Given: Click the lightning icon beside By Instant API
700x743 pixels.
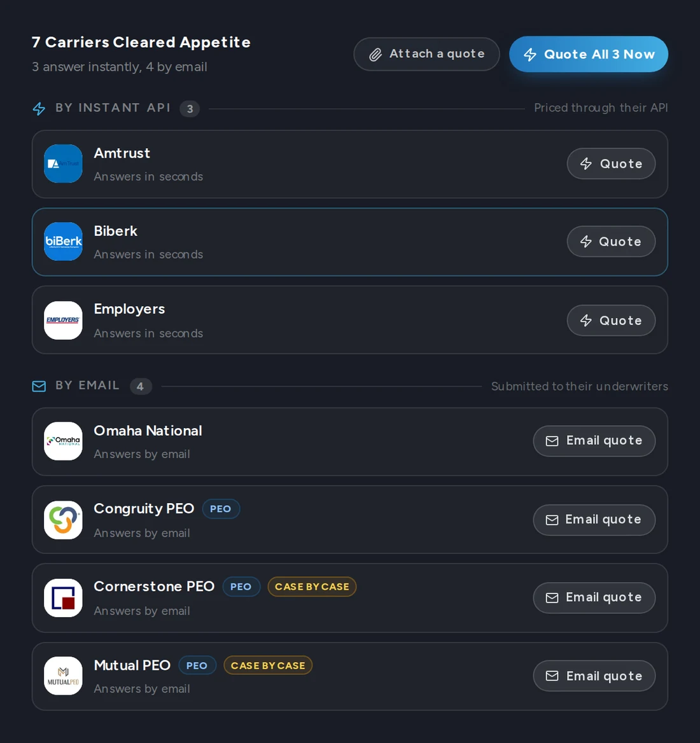Looking at the screenshot, I should (x=39, y=109).
